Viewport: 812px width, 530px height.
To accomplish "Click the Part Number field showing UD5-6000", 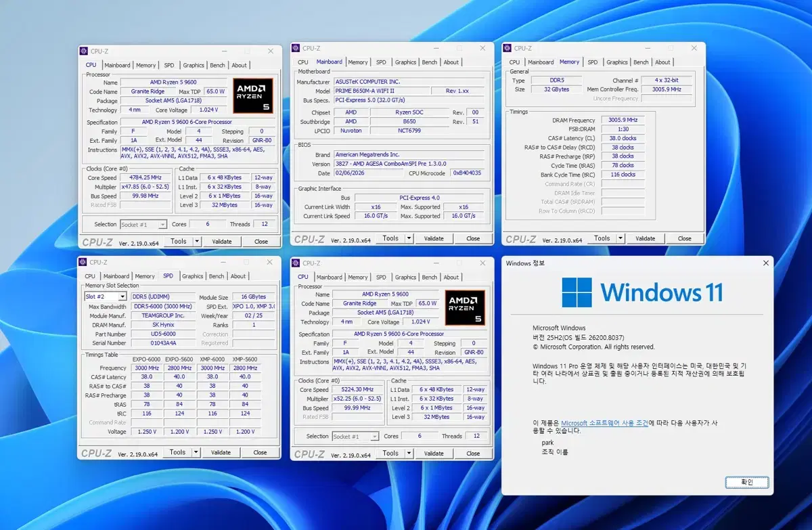I will 163,334.
